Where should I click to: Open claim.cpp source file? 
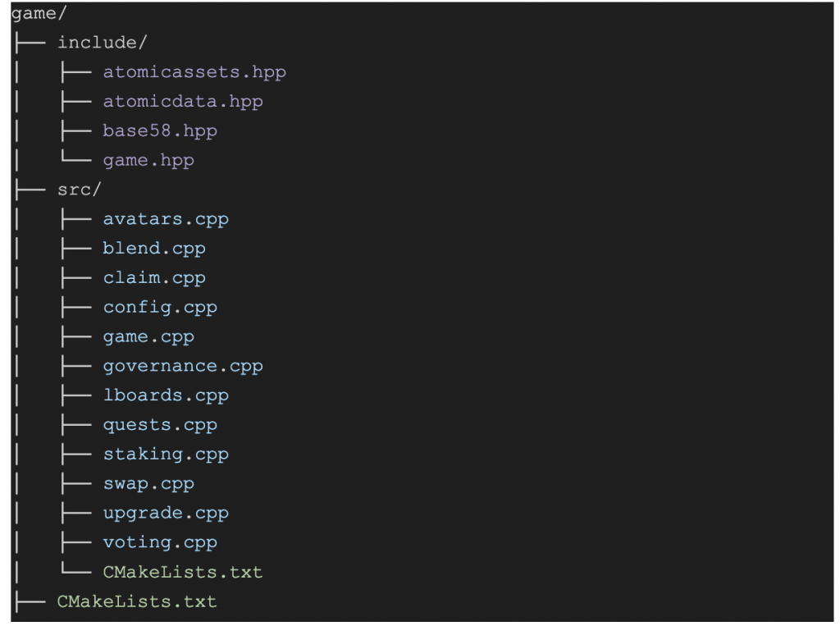154,277
